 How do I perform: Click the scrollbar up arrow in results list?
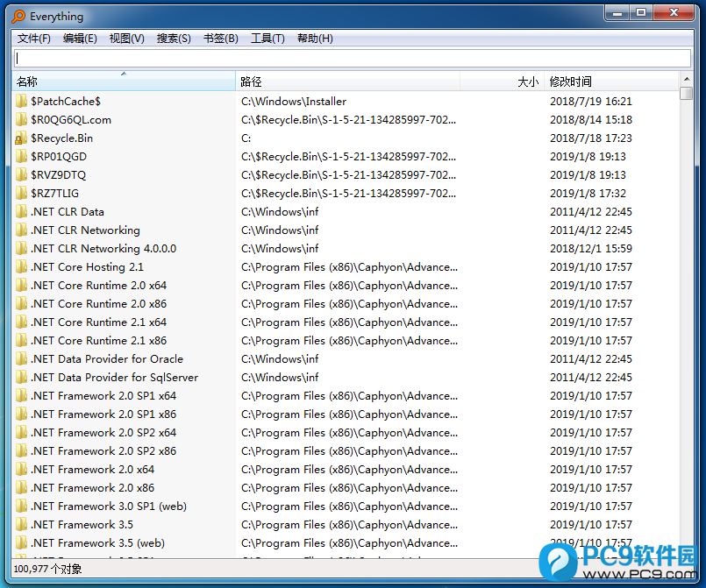686,79
